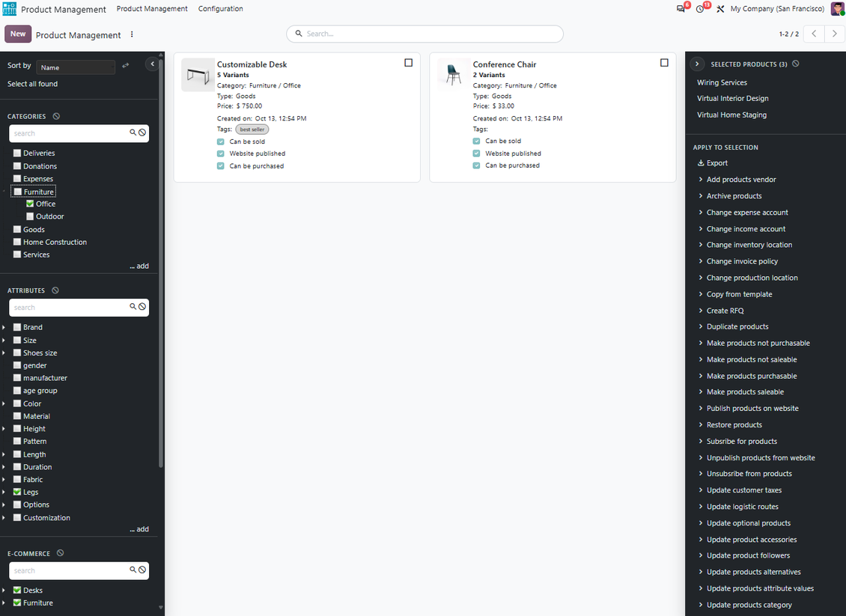
Task: Focus the main product search field
Action: (x=424, y=34)
